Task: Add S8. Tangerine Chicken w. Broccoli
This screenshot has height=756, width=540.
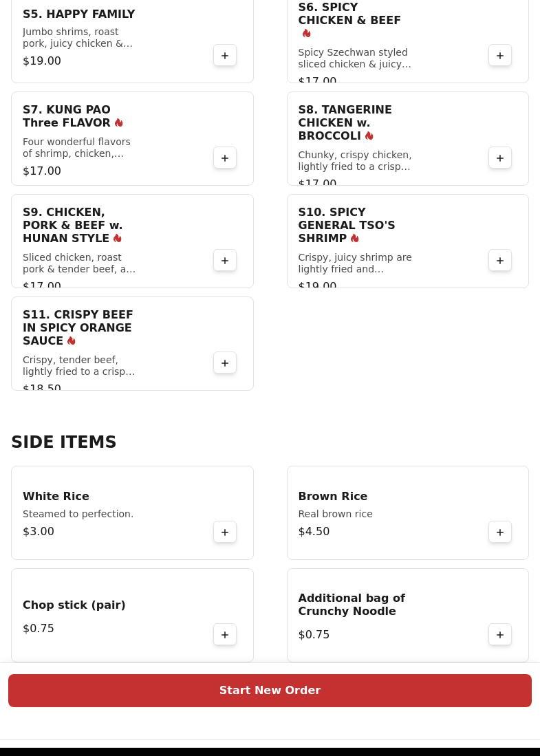Action: pos(500,158)
